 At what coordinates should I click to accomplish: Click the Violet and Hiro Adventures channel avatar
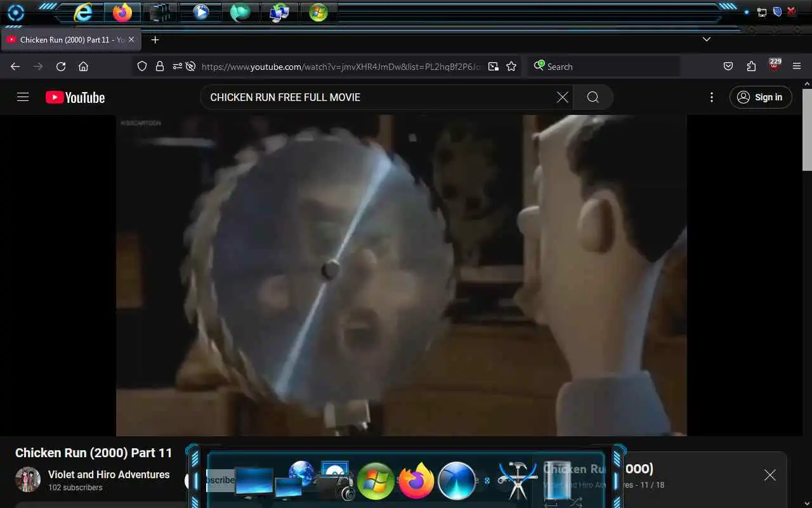28,480
